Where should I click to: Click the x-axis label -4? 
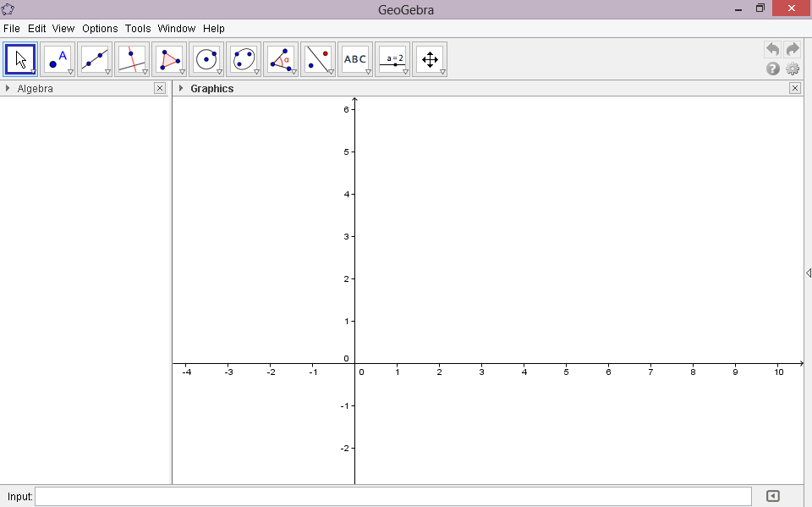pyautogui.click(x=187, y=372)
